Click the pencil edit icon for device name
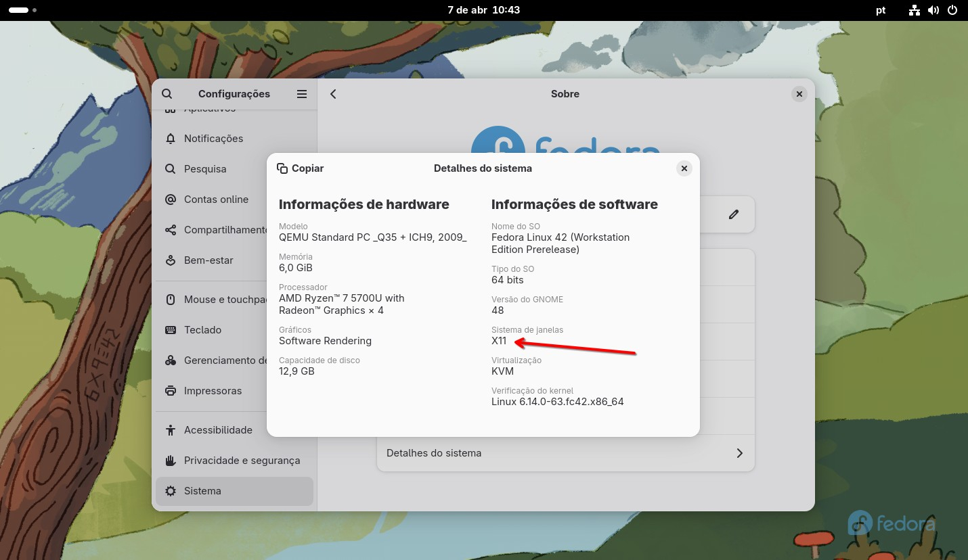Screen dimensions: 968x560 click(733, 214)
